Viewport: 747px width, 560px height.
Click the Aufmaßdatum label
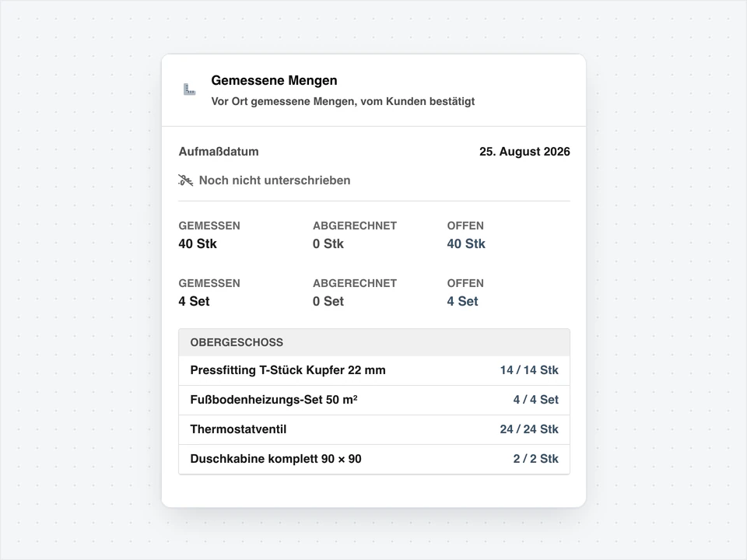click(219, 152)
